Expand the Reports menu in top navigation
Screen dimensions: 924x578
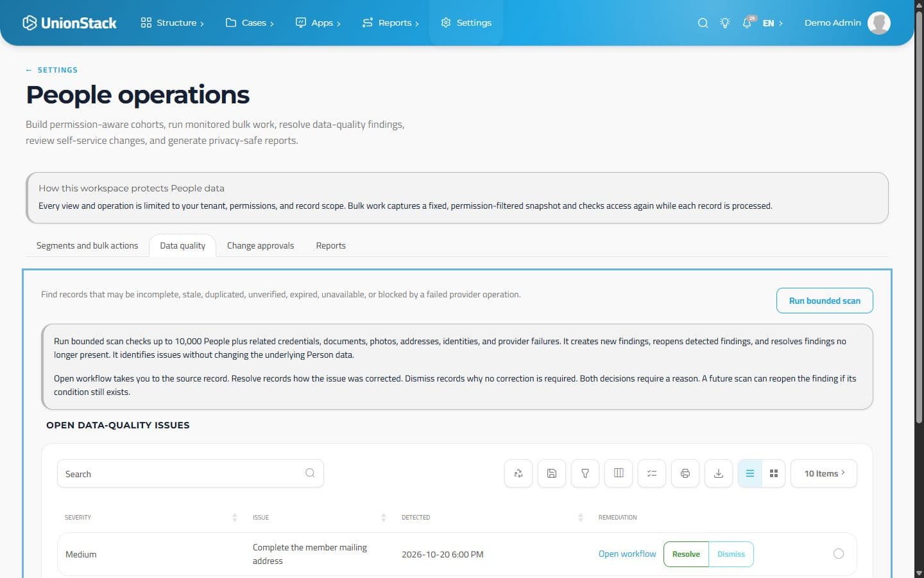click(x=390, y=23)
